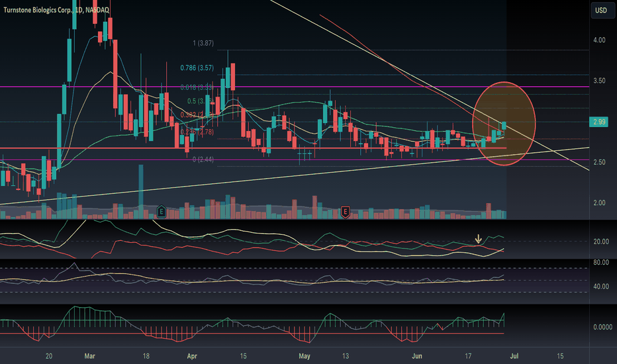Click the 40.00 RSI scale label

tap(601, 287)
